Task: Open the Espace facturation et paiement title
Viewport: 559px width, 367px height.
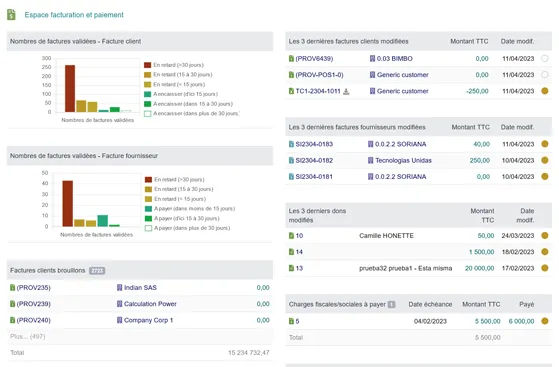Action: (74, 15)
